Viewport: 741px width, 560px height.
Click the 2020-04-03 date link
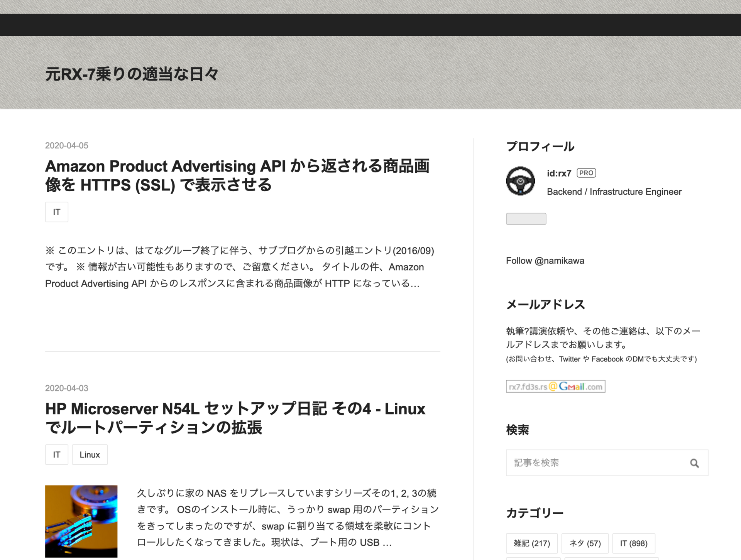pos(67,388)
